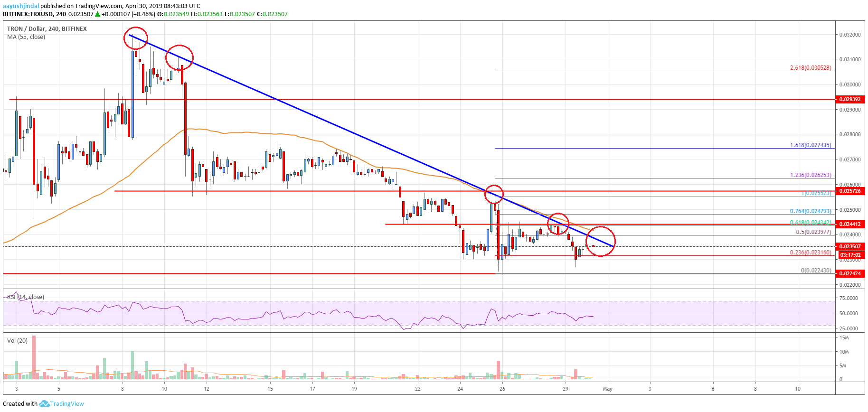Select the 0.022424 red price label
Image resolution: width=868 pixels, height=412 pixels.
(x=849, y=273)
